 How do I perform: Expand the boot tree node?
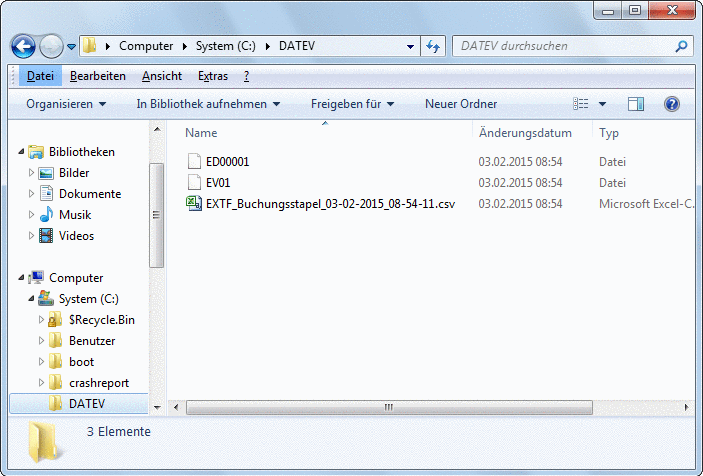pos(41,362)
